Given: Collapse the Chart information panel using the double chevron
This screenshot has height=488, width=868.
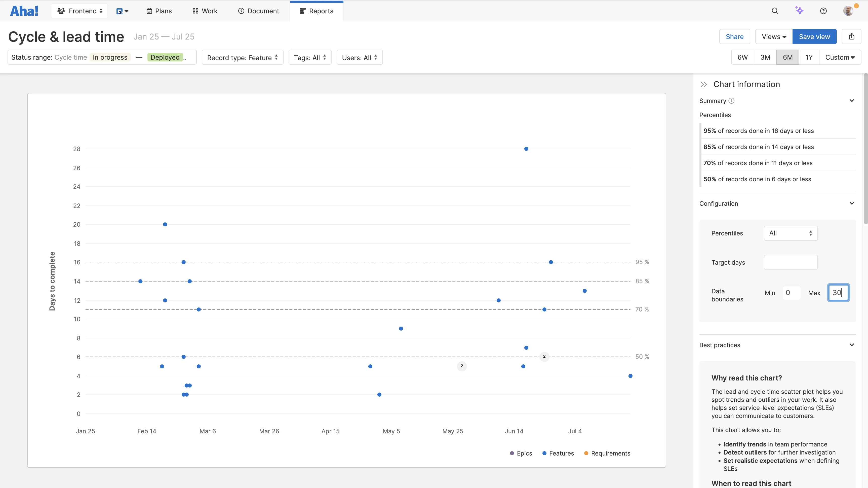Looking at the screenshot, I should 703,84.
